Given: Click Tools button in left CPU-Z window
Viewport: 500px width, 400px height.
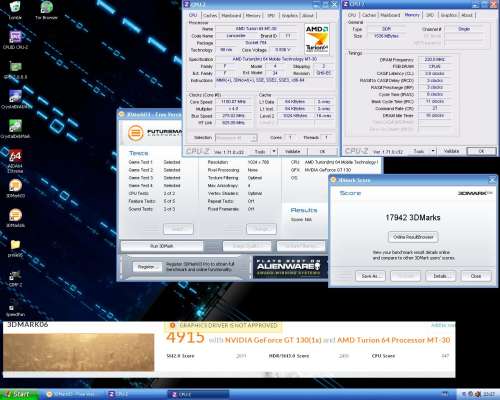Looking at the screenshot, I should pyautogui.click(x=260, y=151).
